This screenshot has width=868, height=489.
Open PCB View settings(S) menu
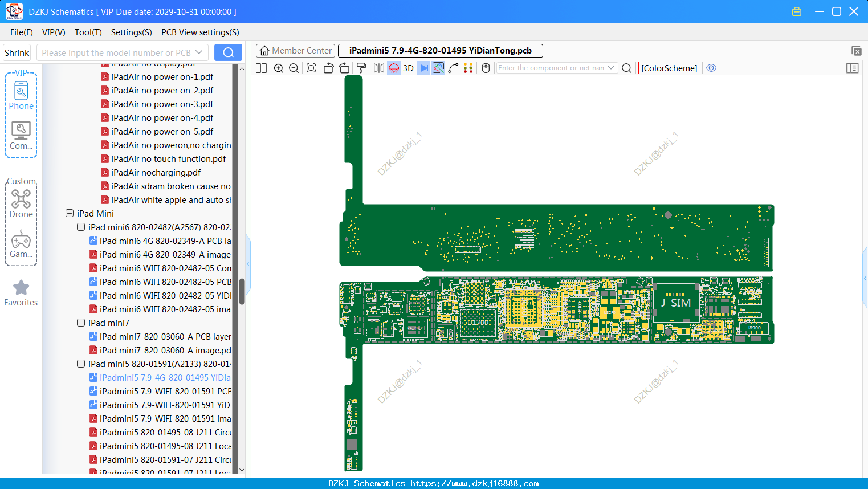200,32
